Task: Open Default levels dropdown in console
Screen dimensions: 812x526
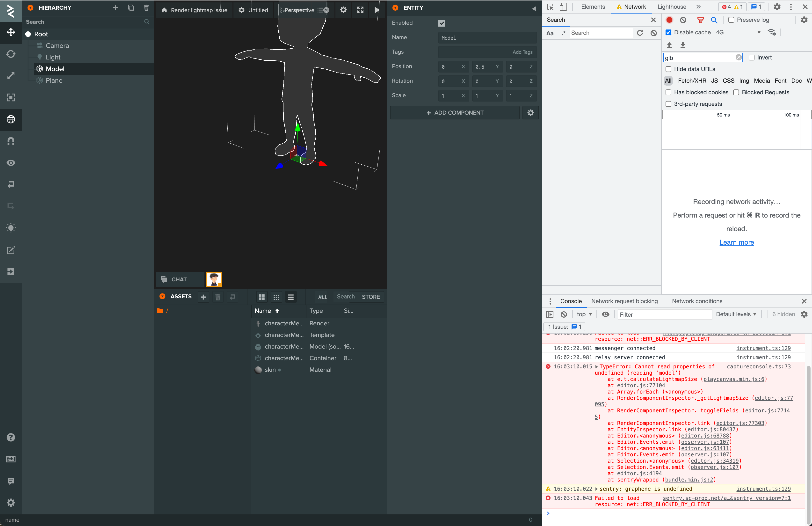Action: point(736,314)
